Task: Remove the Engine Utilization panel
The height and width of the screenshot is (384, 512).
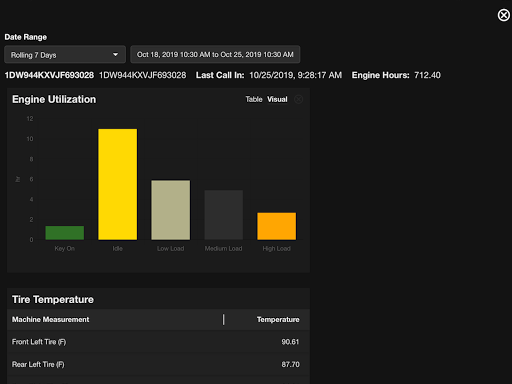Action: point(298,99)
